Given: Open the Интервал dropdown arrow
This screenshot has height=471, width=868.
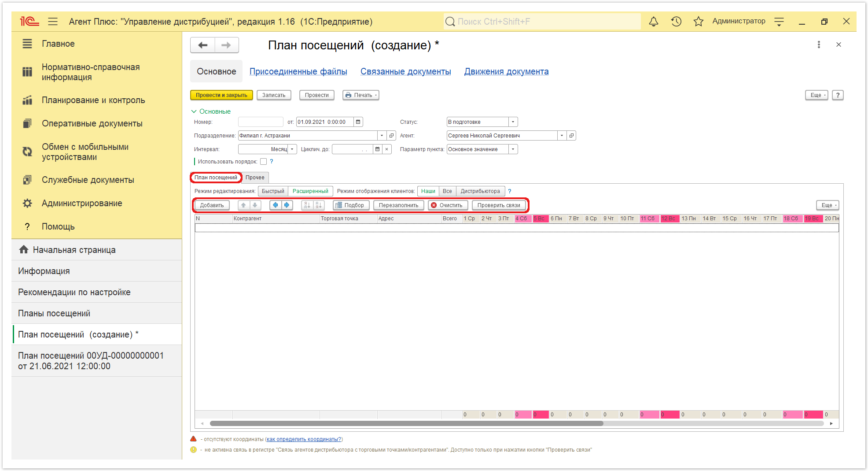Looking at the screenshot, I should pyautogui.click(x=292, y=149).
